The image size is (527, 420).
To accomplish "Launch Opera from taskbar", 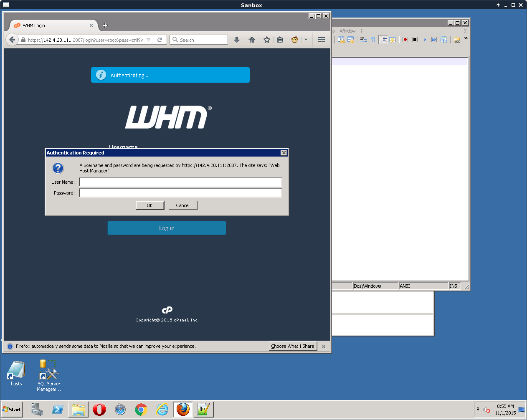I will pos(99,410).
